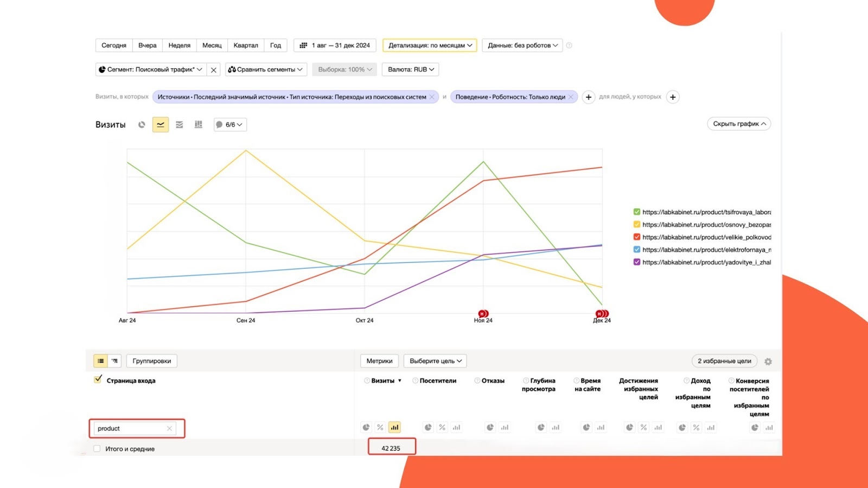Switch to the stacked area chart

click(180, 125)
